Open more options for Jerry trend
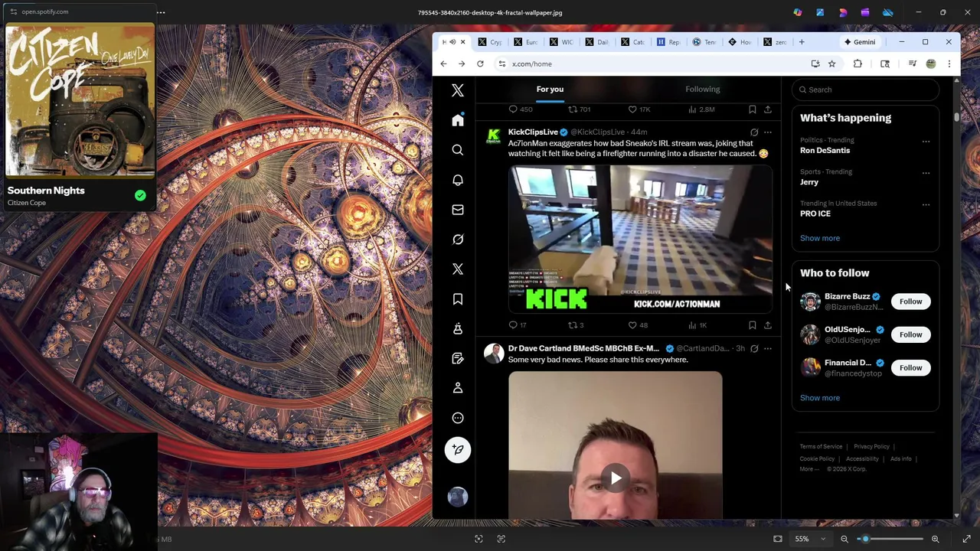 tap(926, 173)
